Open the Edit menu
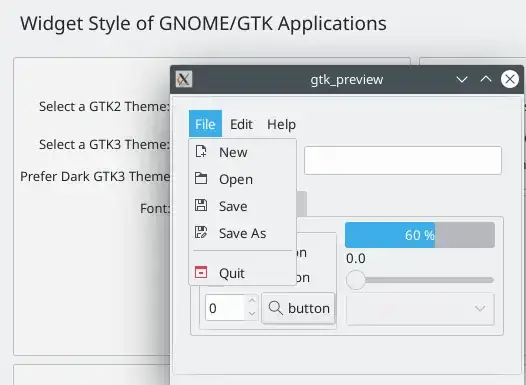This screenshot has width=526, height=385. (x=241, y=124)
